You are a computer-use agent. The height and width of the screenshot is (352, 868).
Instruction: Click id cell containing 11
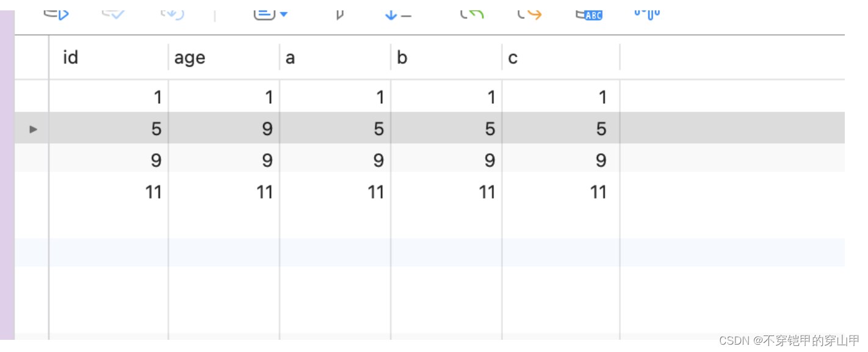coord(109,192)
